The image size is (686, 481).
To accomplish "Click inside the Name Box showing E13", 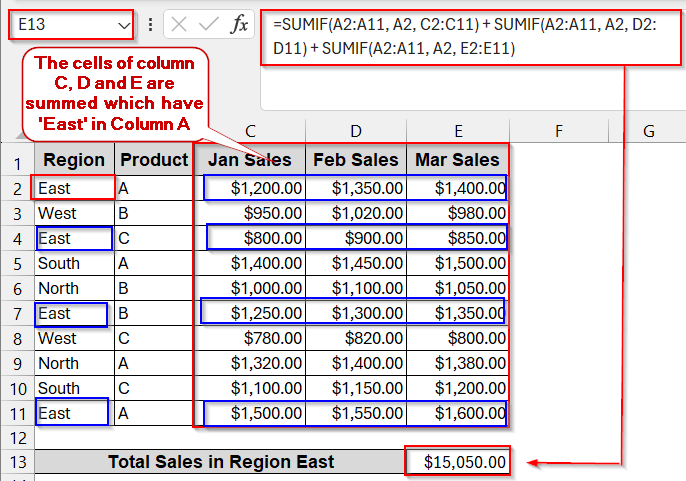I will coord(60,25).
